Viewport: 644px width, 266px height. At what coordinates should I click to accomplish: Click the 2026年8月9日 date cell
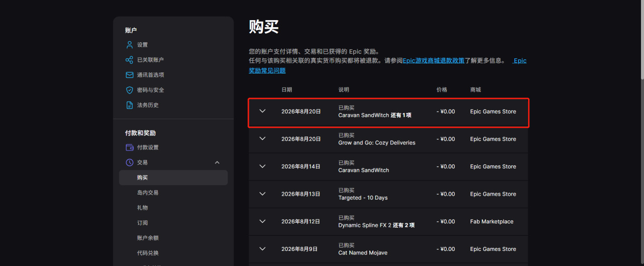299,249
